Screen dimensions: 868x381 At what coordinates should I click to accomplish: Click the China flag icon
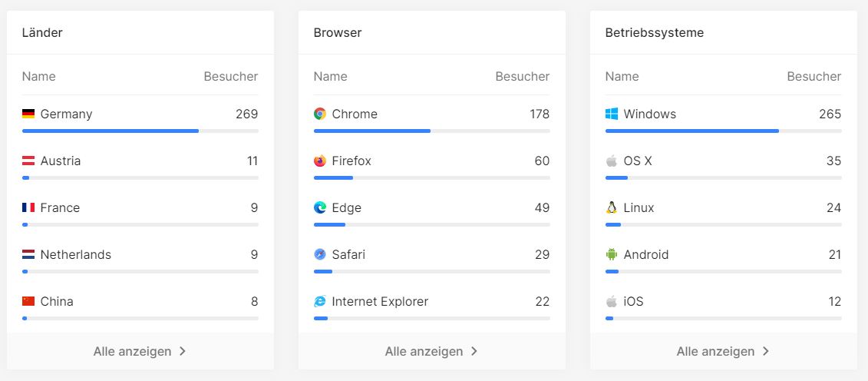point(28,301)
